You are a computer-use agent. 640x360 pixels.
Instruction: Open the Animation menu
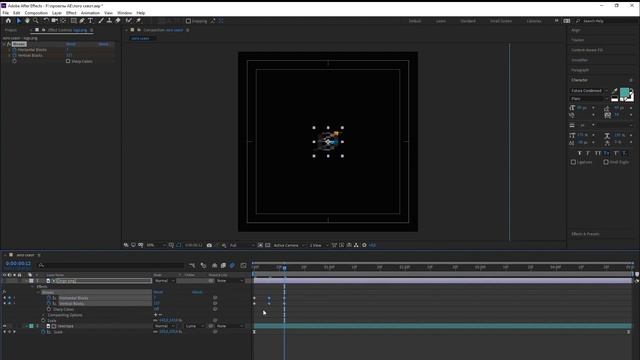(90, 13)
